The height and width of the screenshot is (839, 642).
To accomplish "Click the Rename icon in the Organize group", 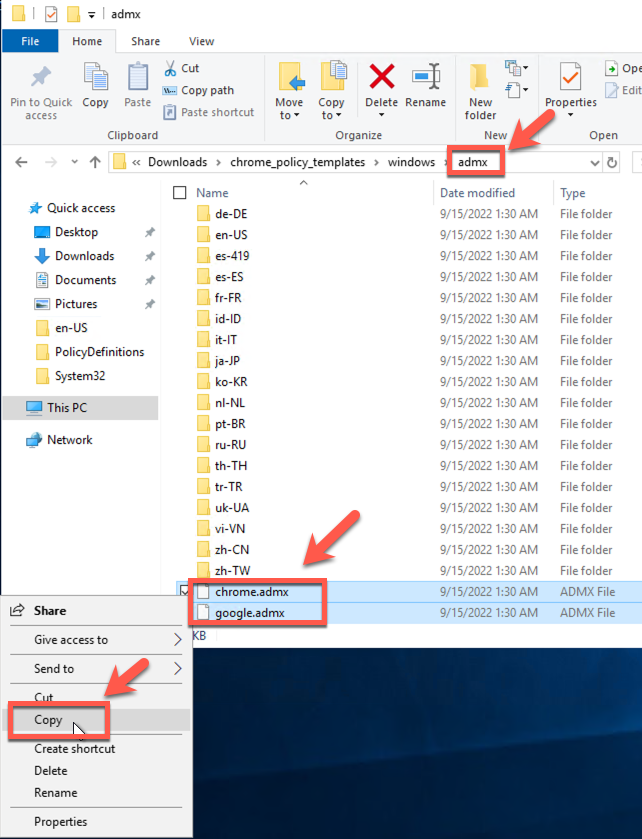I will point(426,79).
